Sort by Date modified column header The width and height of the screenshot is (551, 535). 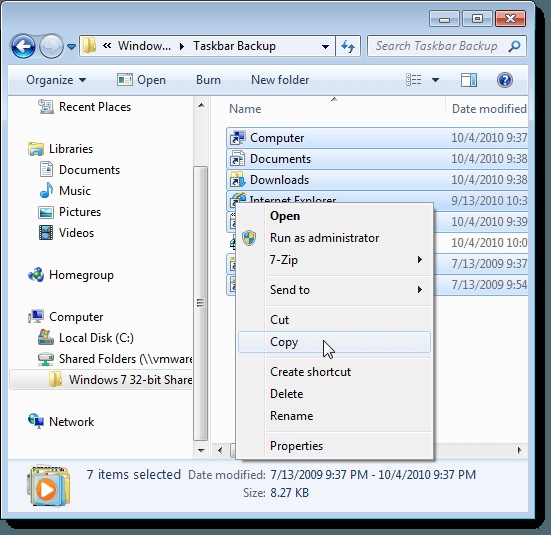tap(489, 109)
